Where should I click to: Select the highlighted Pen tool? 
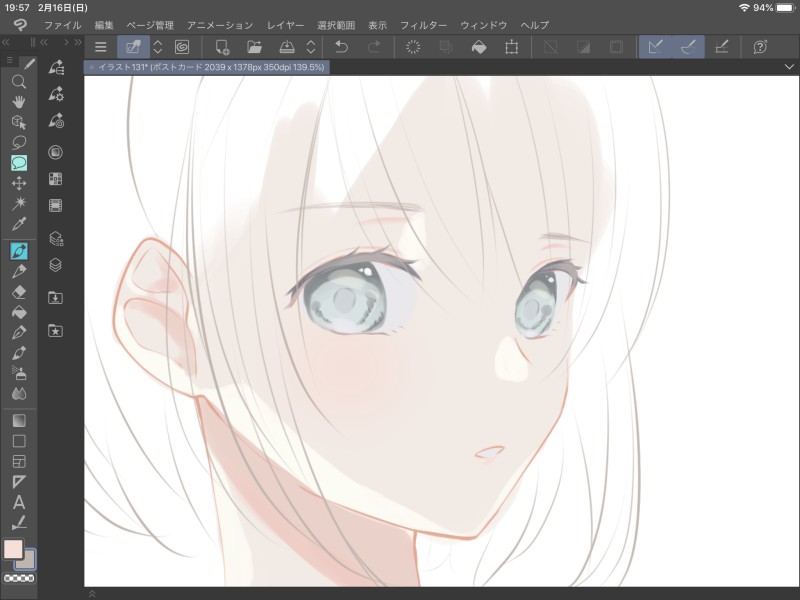click(x=19, y=251)
